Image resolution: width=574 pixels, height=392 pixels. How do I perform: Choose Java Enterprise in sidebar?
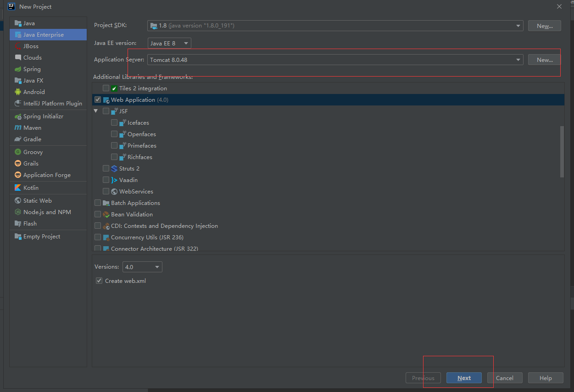pos(48,34)
